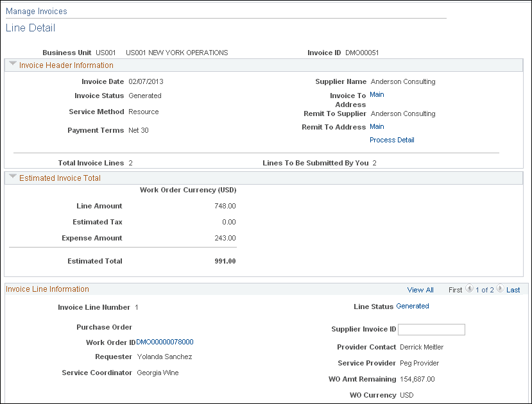Click inside the Supplier Invoice ID field
This screenshot has height=404, width=532.
[x=431, y=329]
